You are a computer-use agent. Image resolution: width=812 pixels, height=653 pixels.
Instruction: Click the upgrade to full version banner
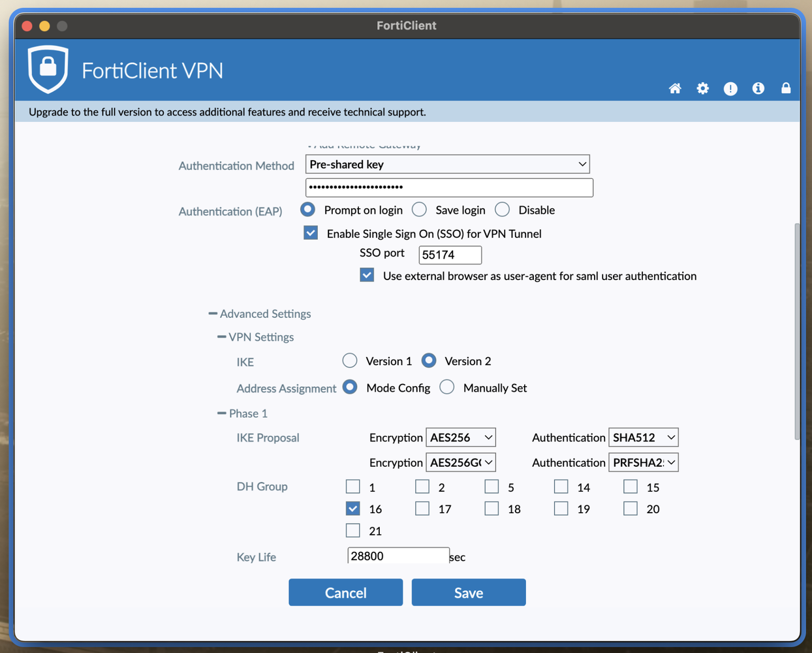click(x=407, y=112)
